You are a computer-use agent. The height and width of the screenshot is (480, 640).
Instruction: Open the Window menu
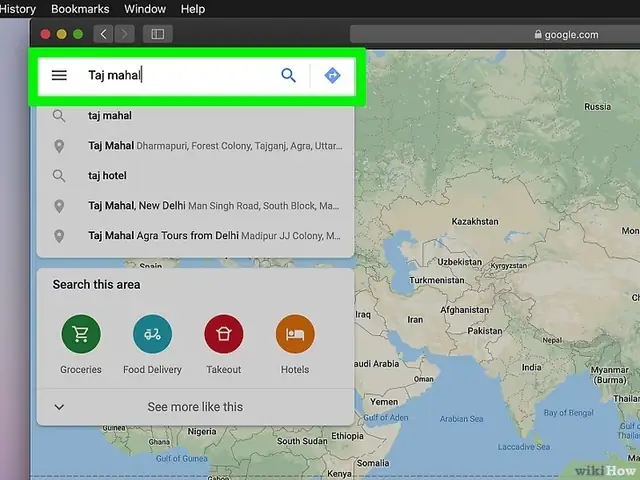[145, 9]
